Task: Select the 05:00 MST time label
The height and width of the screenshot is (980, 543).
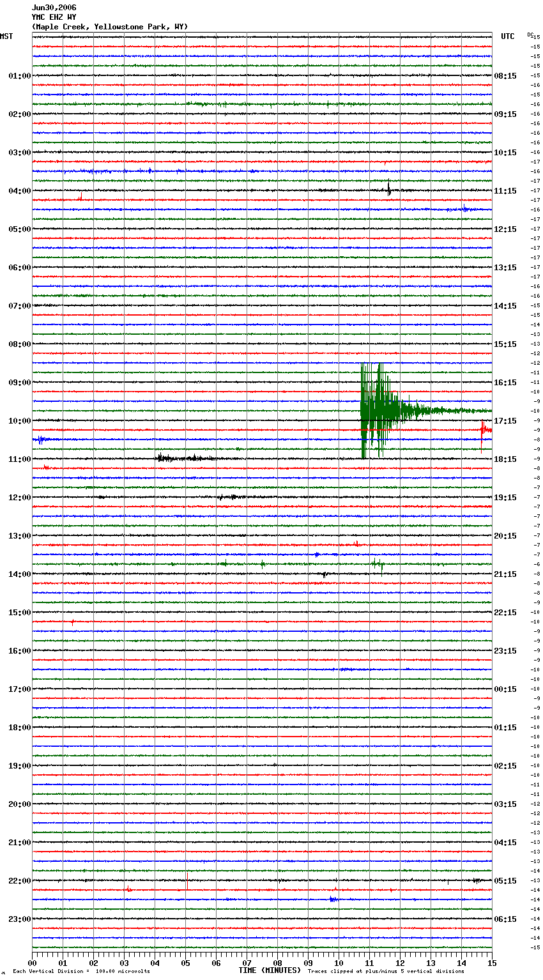Action: pos(20,229)
